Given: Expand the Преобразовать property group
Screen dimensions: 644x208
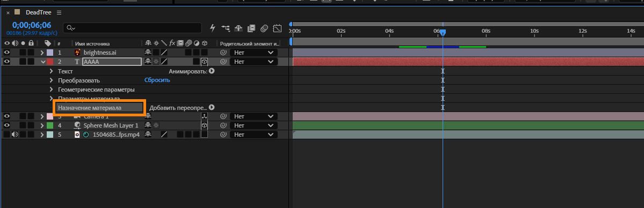Looking at the screenshot, I should point(52,80).
